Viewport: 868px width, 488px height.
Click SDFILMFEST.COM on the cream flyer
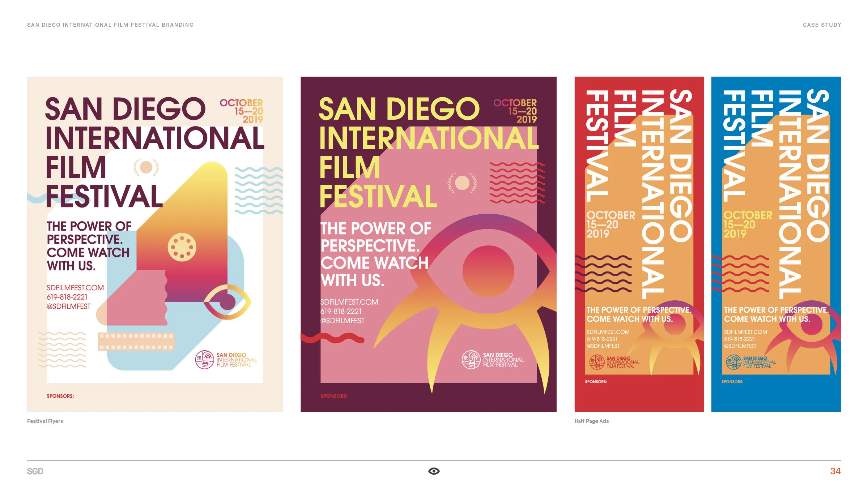pos(75,288)
